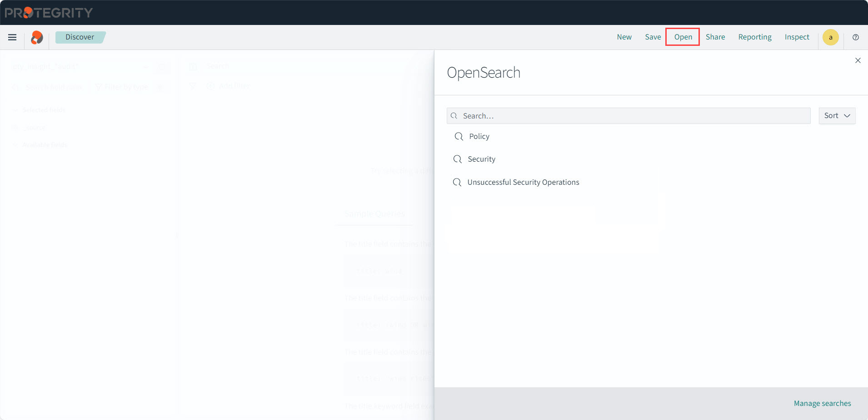
Task: Open the Share menu
Action: coord(715,37)
